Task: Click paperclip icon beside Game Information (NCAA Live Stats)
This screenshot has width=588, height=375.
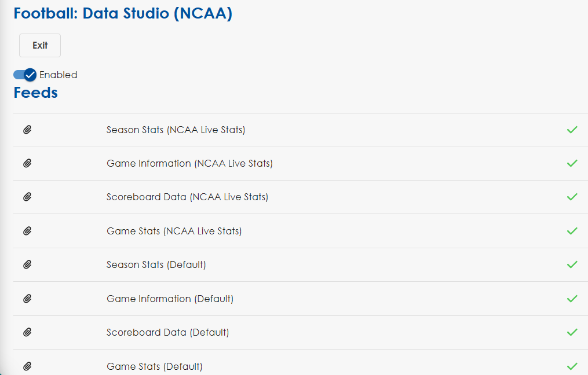Action: tap(27, 163)
